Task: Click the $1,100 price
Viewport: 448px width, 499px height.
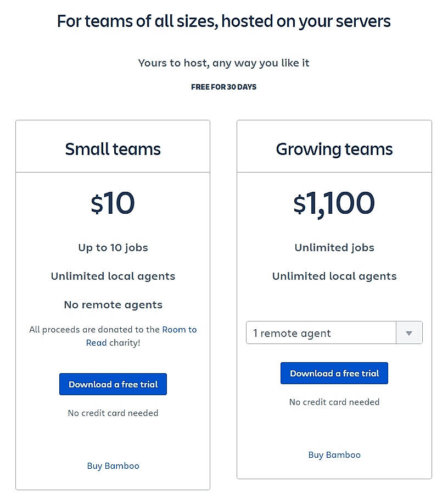Action: pos(334,203)
